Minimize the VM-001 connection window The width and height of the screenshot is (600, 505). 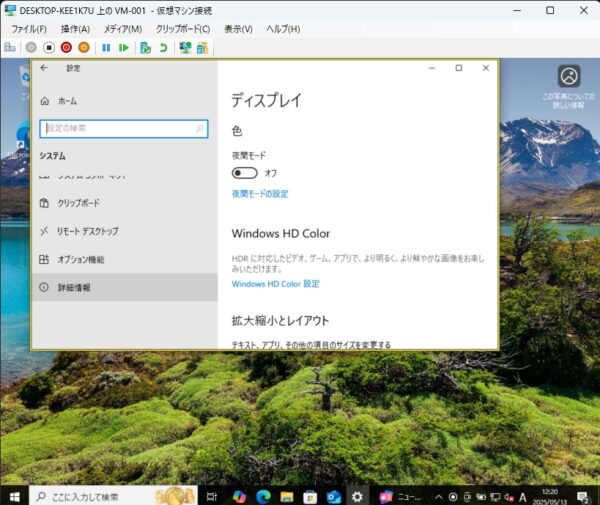(517, 10)
